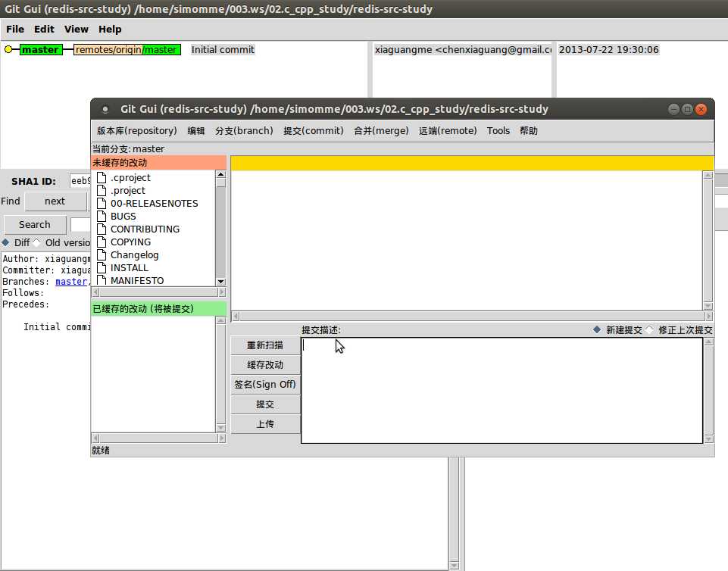Select INSTALL file name
This screenshot has height=571, width=728.
[129, 268]
